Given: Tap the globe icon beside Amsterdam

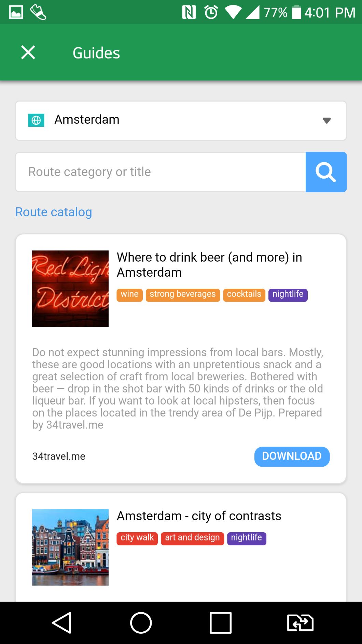Looking at the screenshot, I should [x=36, y=120].
